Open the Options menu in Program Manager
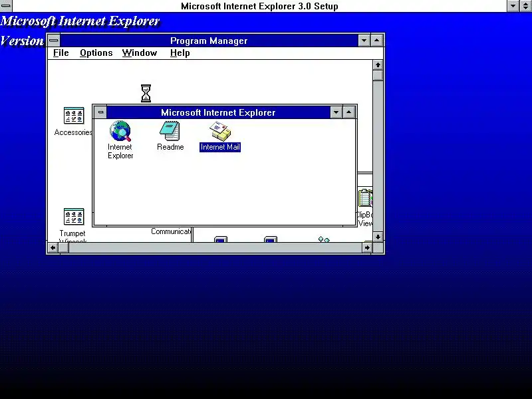Image resolution: width=532 pixels, height=399 pixels. click(x=96, y=53)
